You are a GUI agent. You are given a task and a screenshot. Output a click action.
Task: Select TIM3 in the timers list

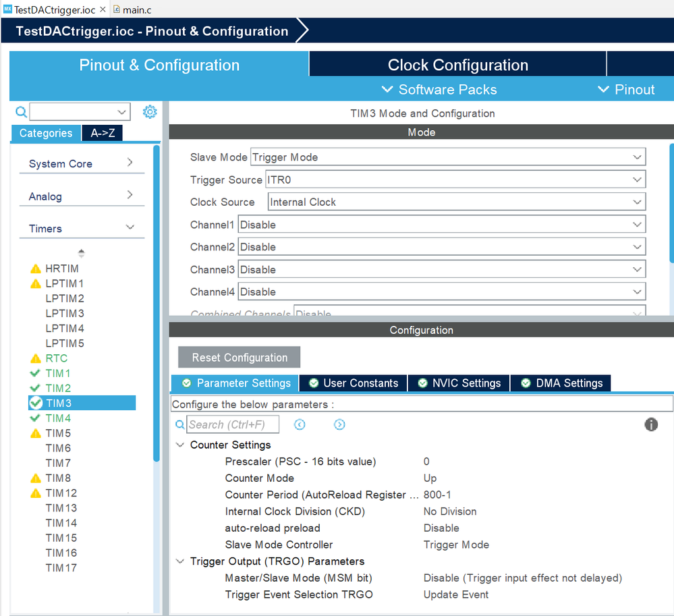pos(82,403)
